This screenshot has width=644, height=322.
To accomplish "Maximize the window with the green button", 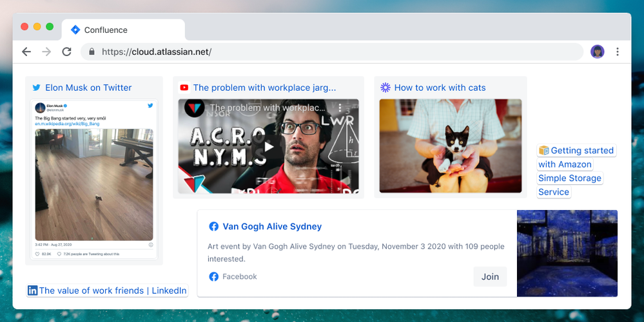I will pos(50,26).
